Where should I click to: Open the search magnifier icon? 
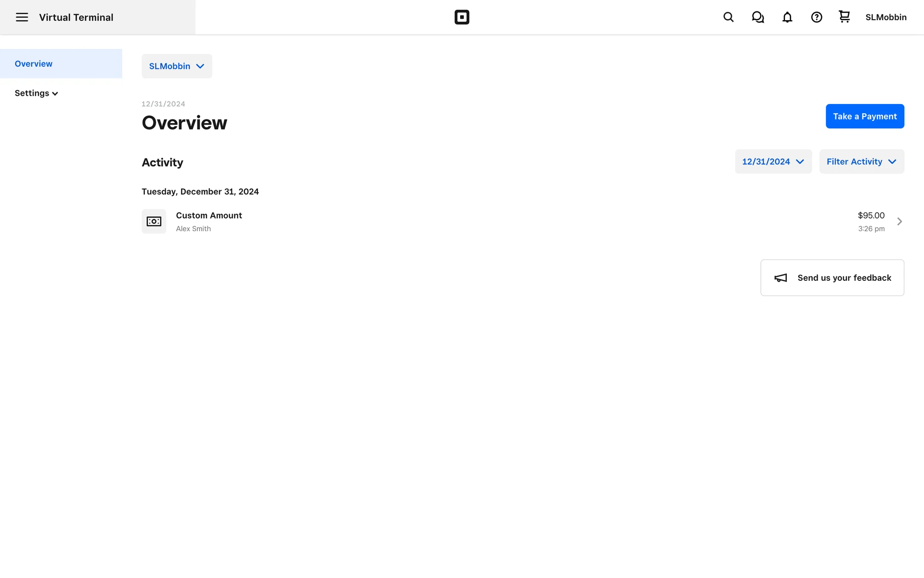pos(728,17)
